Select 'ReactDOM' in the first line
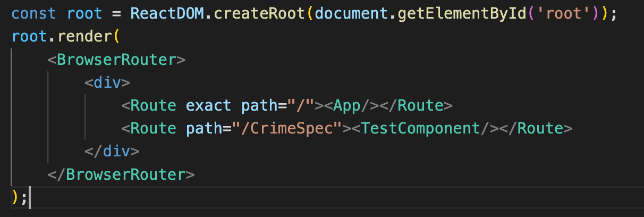 click(x=168, y=13)
